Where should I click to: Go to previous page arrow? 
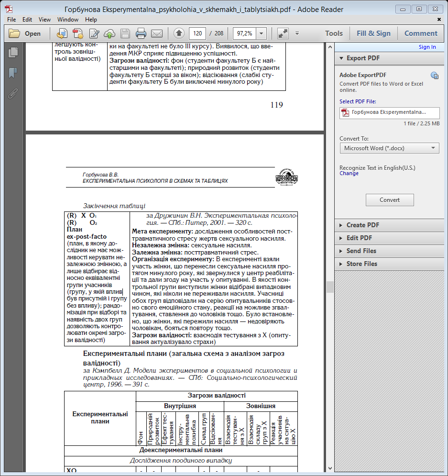pyautogui.click(x=179, y=33)
